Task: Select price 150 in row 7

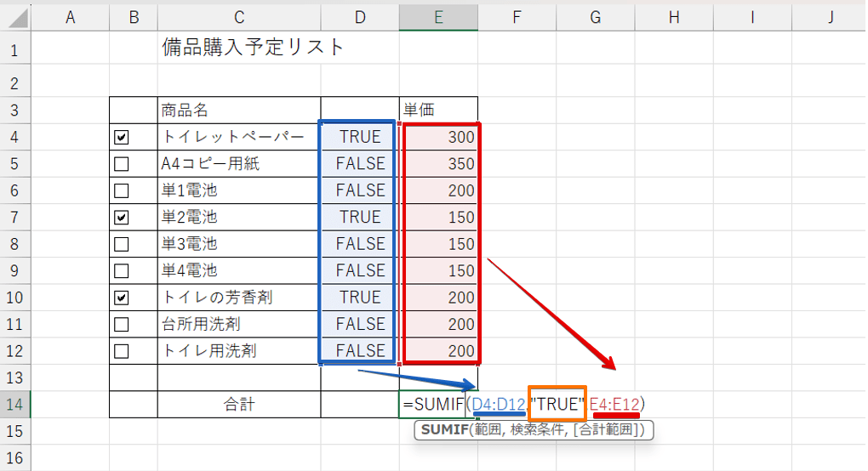Action: [x=438, y=218]
